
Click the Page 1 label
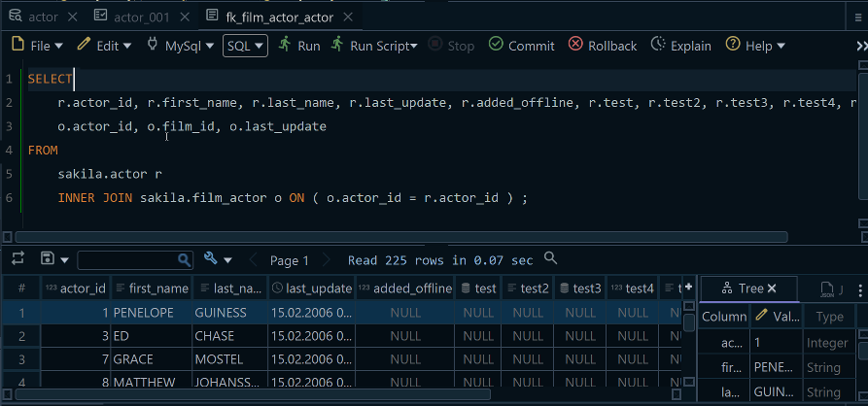289,260
